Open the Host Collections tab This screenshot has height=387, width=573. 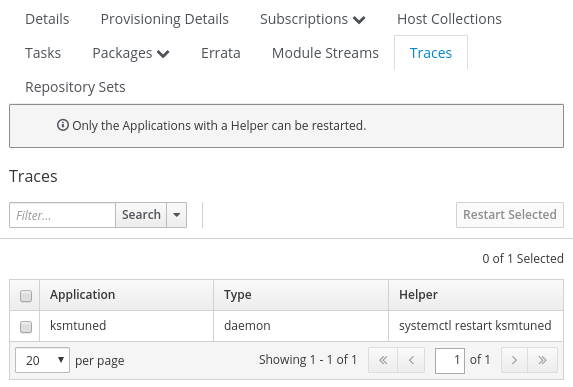(449, 19)
